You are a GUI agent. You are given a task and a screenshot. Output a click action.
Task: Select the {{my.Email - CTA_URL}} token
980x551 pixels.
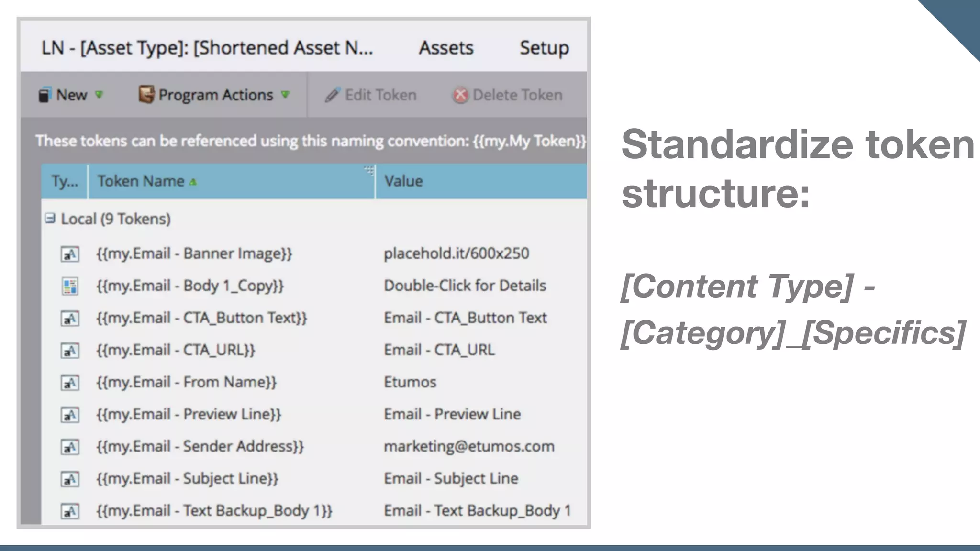(176, 350)
